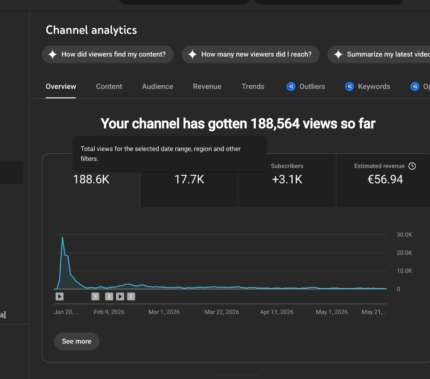Open the play video marker near Jan 20
Viewport: 430px width, 379px height.
(x=60, y=296)
